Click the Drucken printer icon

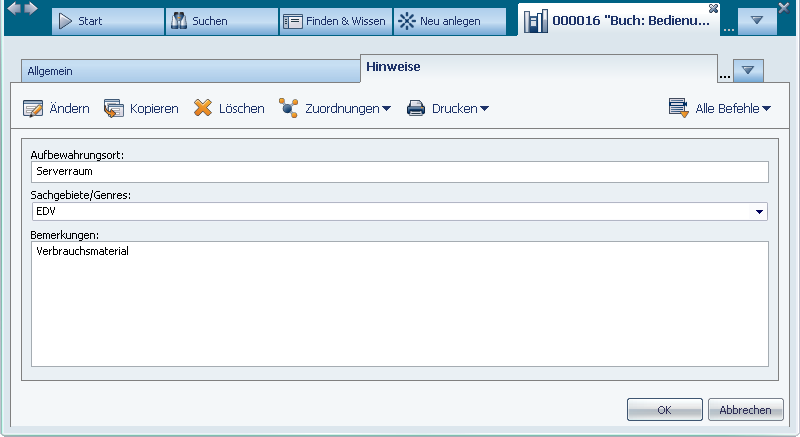[416, 108]
